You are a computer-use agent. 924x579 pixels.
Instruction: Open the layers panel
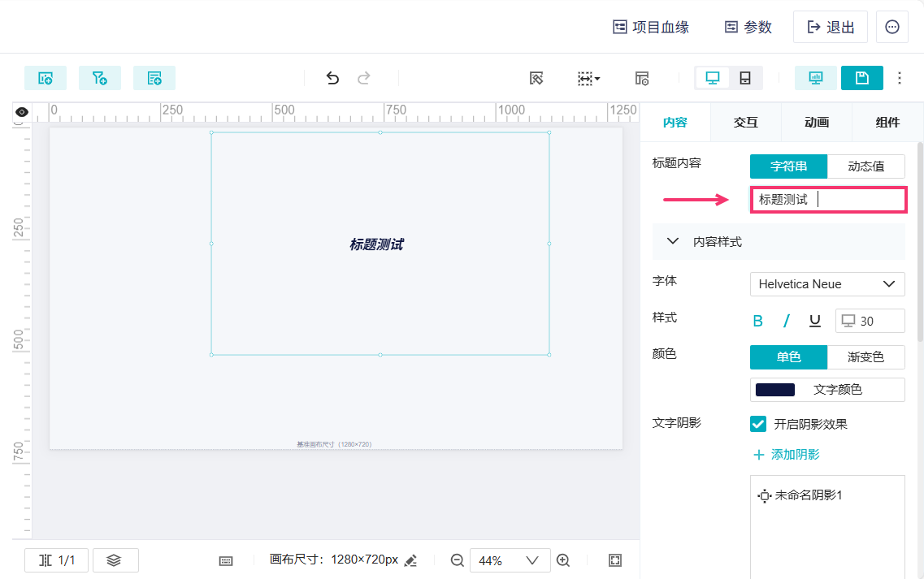pos(115,560)
